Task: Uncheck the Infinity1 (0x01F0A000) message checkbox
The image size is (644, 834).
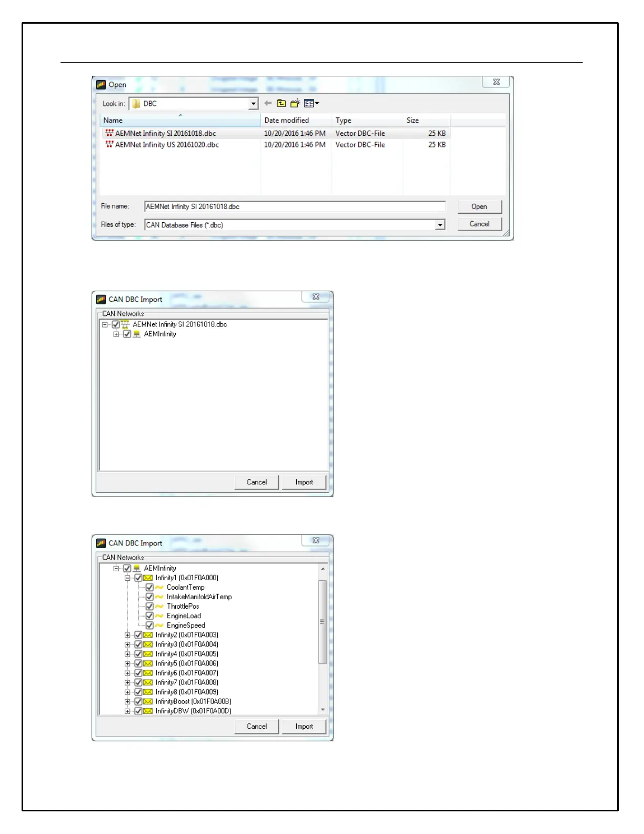Action: coord(138,578)
